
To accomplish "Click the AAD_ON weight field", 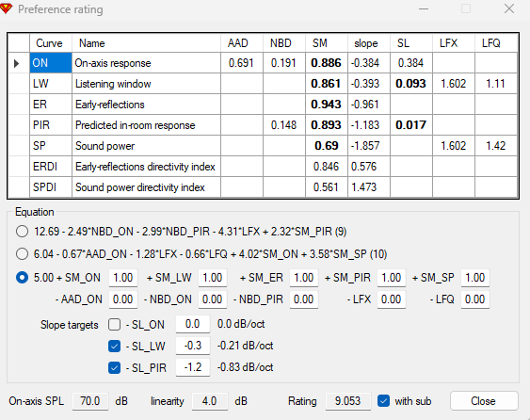I will click(123, 299).
